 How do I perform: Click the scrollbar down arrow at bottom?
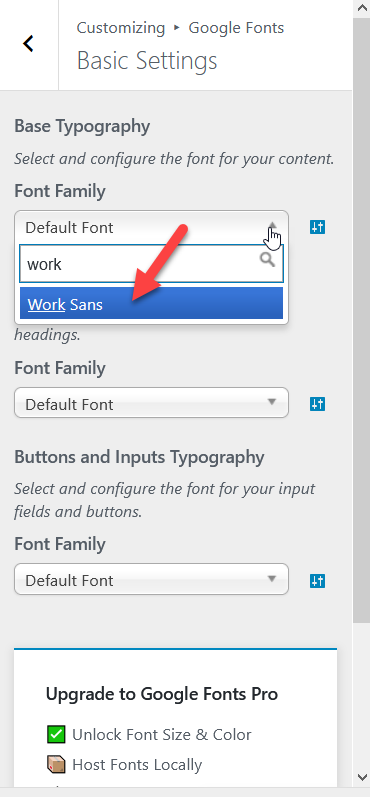361,777
